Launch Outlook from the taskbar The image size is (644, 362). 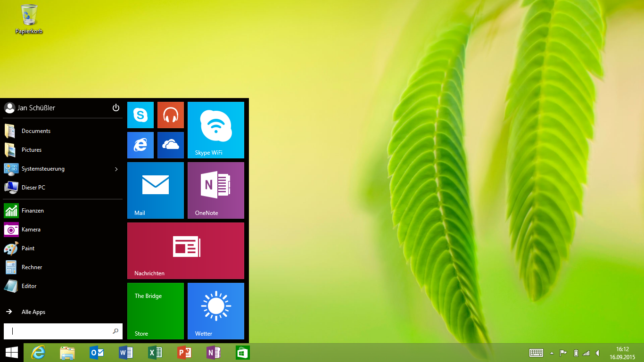[97, 353]
